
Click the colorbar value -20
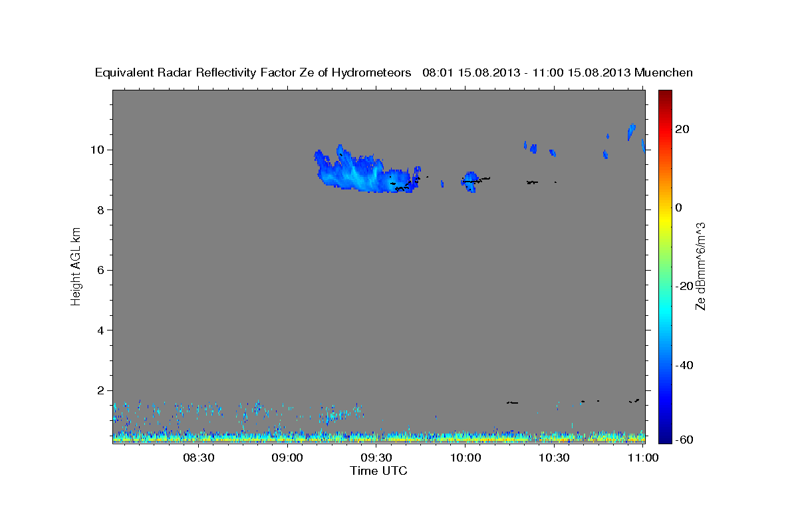[x=684, y=286]
